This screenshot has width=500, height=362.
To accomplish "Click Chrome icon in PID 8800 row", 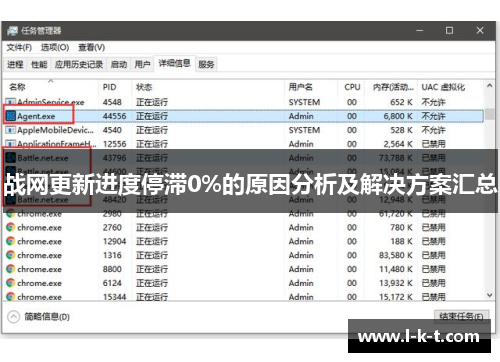I will [11, 269].
